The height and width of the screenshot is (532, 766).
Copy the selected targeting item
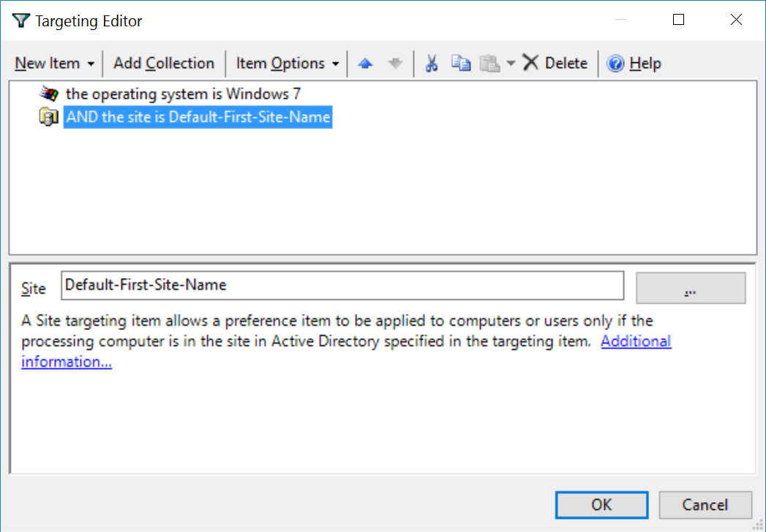click(460, 64)
